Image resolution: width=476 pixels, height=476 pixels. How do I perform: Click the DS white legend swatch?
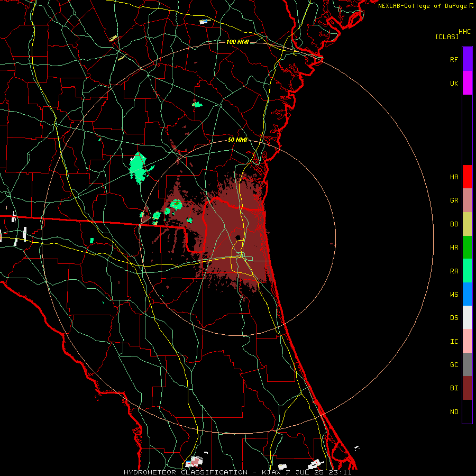click(467, 317)
